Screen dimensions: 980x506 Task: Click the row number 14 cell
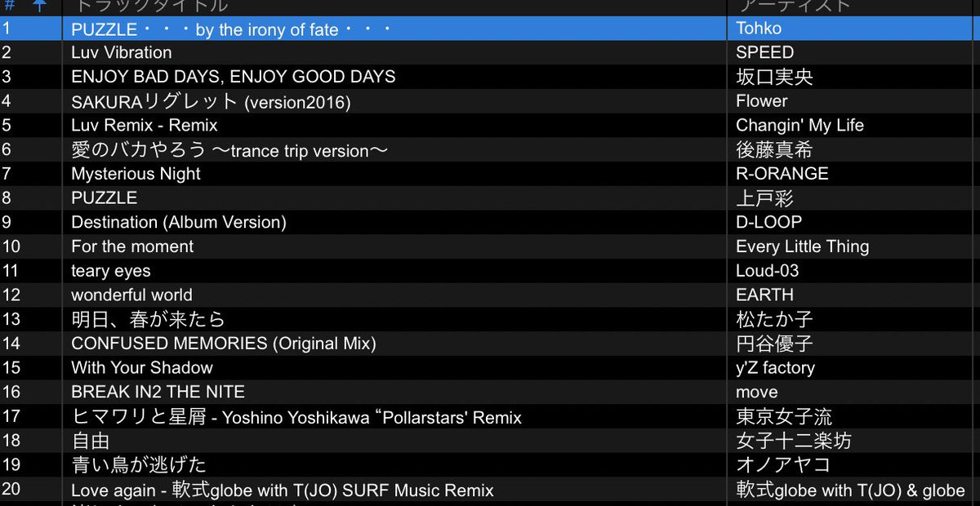tap(11, 344)
